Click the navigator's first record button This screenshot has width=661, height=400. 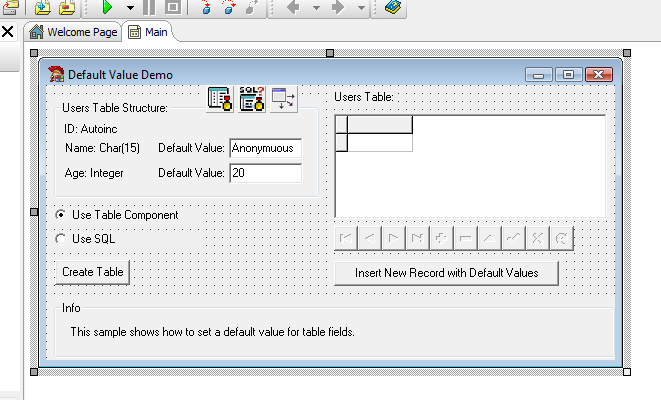(x=346, y=238)
